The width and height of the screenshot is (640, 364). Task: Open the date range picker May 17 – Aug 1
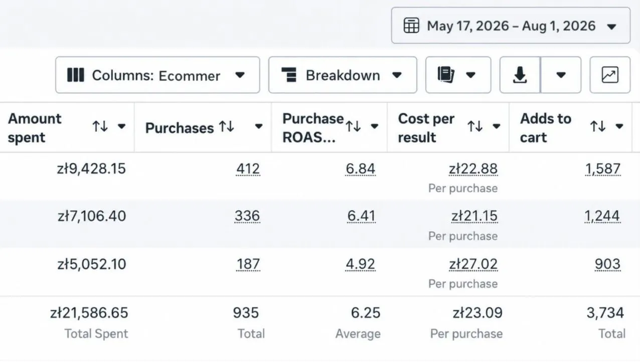511,26
